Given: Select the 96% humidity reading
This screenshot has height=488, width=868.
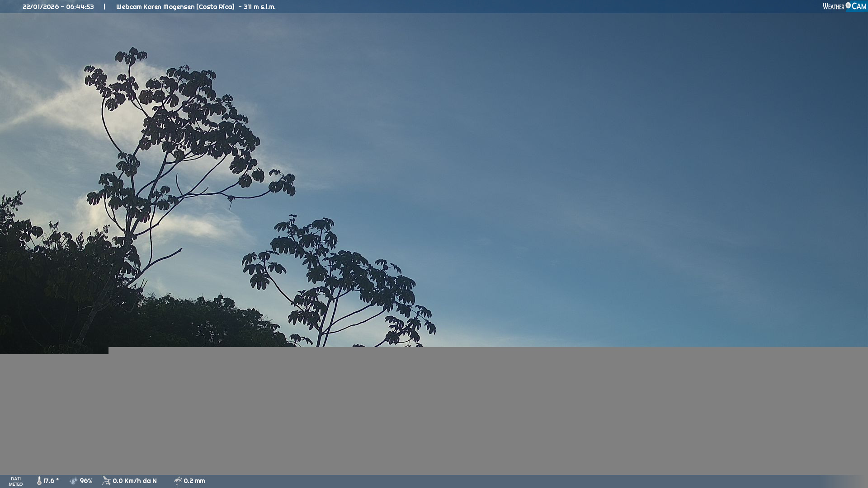Looking at the screenshot, I should click(x=86, y=481).
